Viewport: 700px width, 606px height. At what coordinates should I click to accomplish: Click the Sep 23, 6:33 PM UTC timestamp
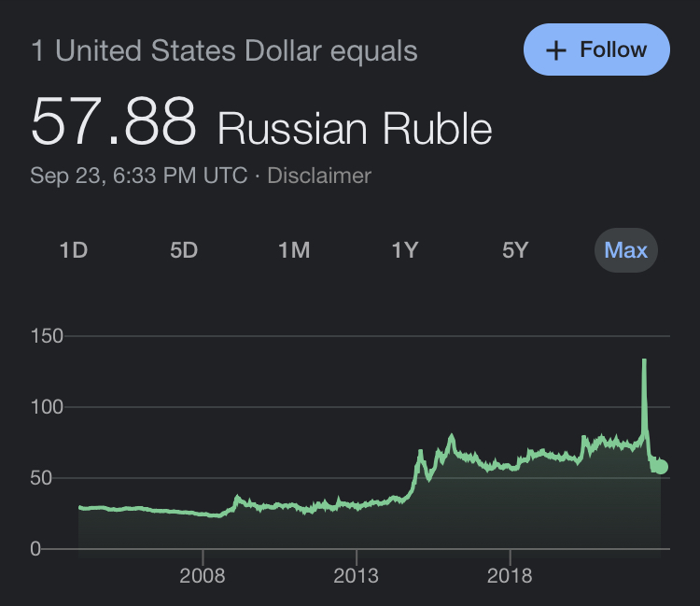139,176
